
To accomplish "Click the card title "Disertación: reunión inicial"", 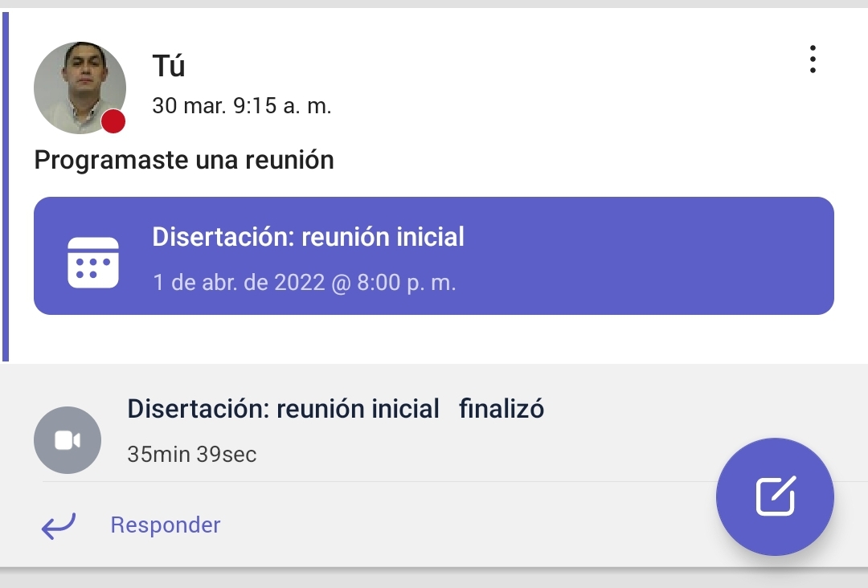I will point(308,237).
